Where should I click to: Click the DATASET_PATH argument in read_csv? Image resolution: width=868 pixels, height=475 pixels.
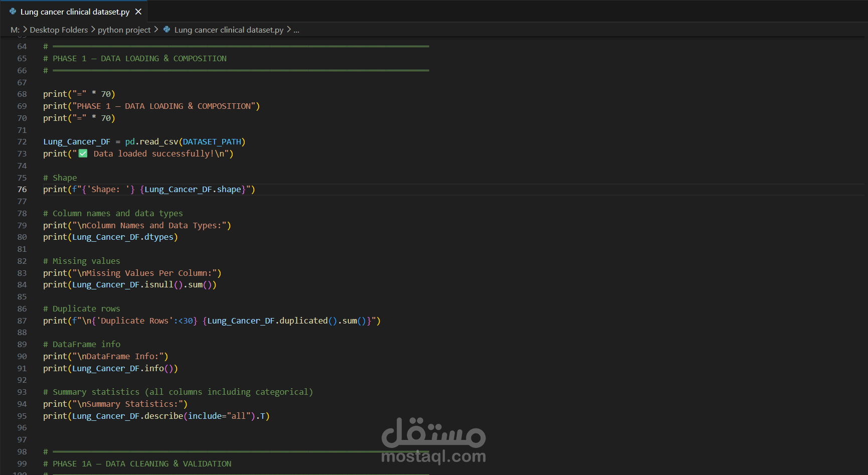[x=212, y=142]
